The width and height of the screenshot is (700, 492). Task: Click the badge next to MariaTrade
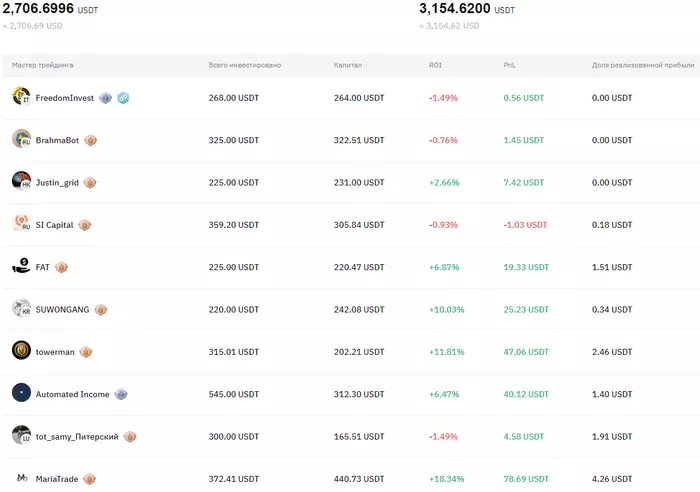coord(90,479)
